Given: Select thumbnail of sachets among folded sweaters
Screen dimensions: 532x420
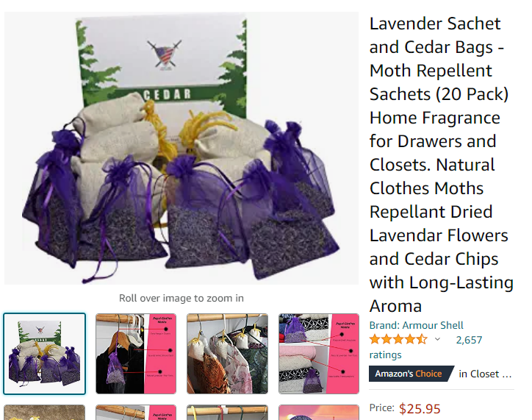Looking at the screenshot, I should pos(319,354).
